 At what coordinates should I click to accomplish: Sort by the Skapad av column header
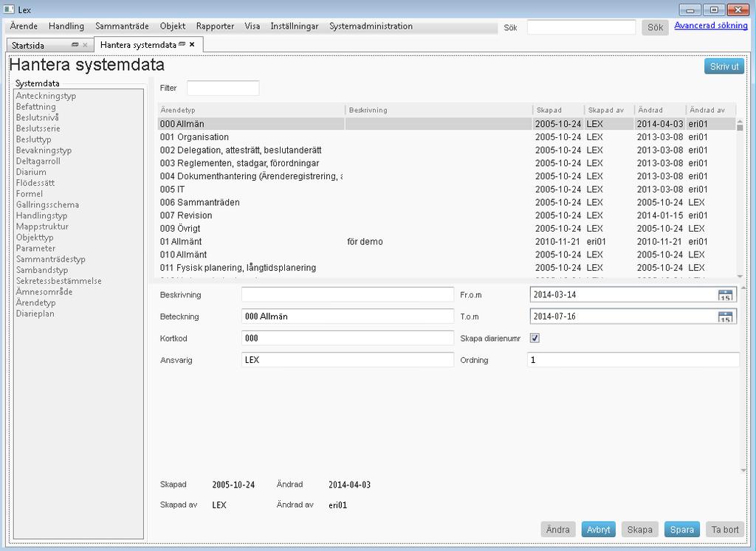(x=609, y=111)
